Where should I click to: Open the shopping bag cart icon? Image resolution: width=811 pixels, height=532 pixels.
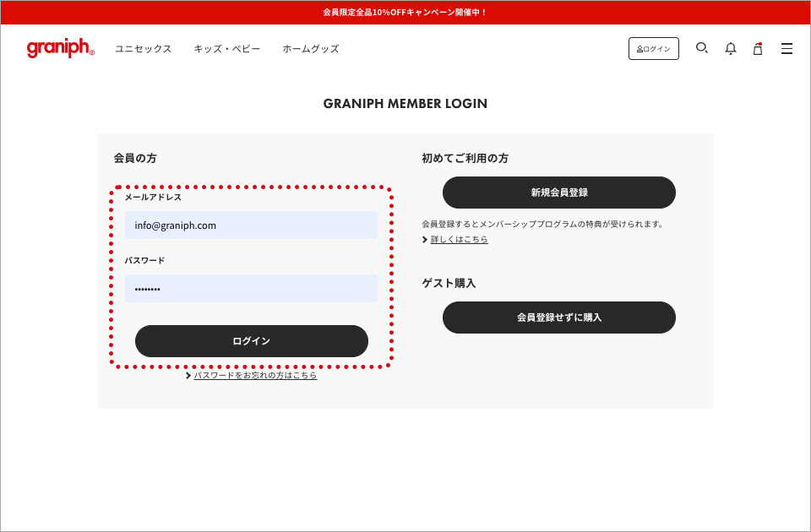[x=758, y=49]
